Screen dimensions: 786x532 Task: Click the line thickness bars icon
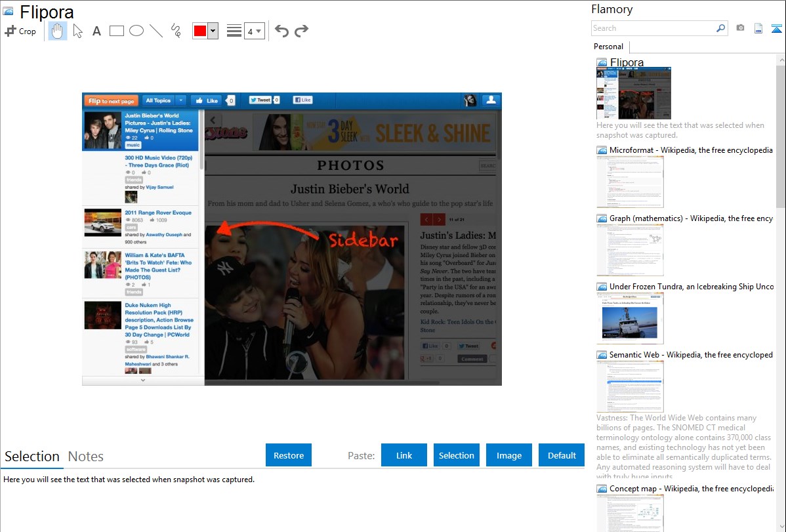tap(234, 31)
